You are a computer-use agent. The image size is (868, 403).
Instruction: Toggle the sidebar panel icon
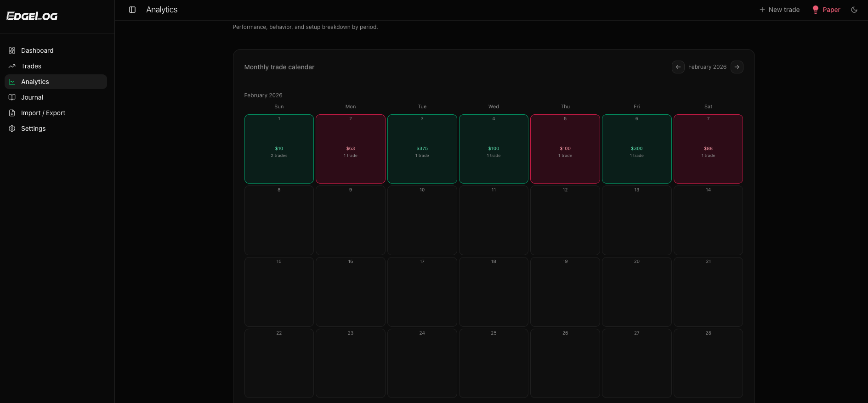(132, 10)
